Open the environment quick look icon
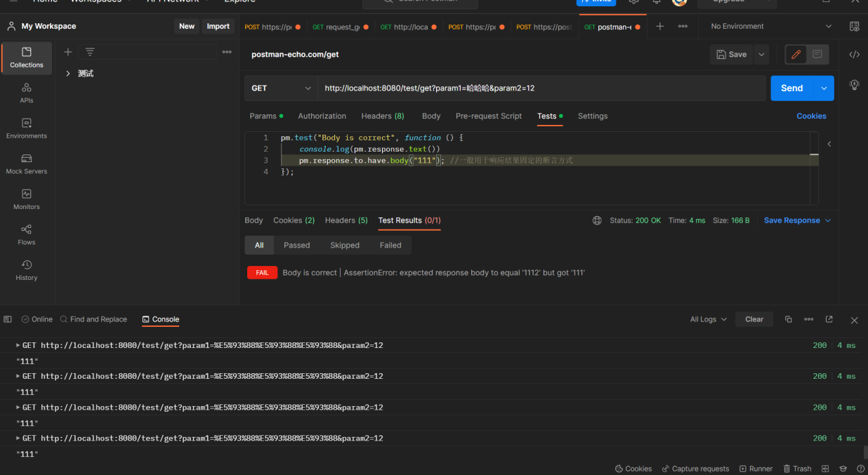This screenshot has height=475, width=868. [854, 27]
